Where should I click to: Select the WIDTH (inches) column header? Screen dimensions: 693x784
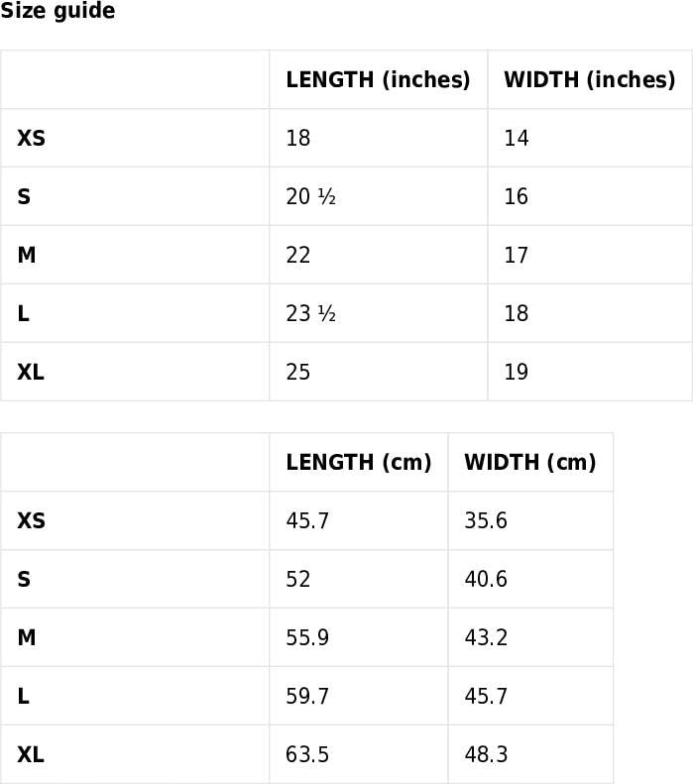coord(589,80)
